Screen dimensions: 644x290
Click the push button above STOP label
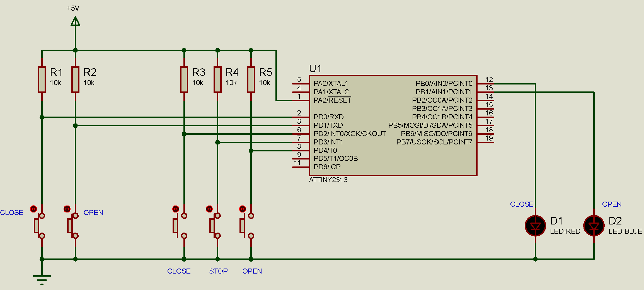[x=215, y=226]
